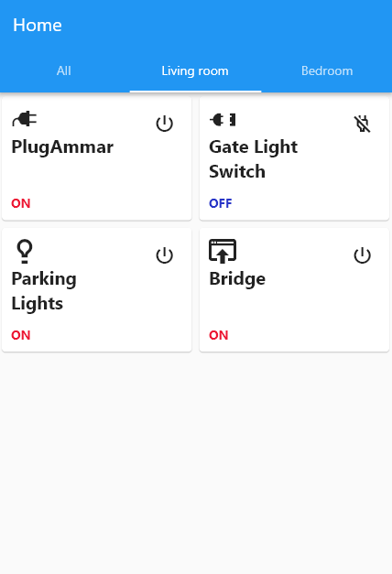Click the Home title in header
The image size is (392, 574).
tap(38, 26)
